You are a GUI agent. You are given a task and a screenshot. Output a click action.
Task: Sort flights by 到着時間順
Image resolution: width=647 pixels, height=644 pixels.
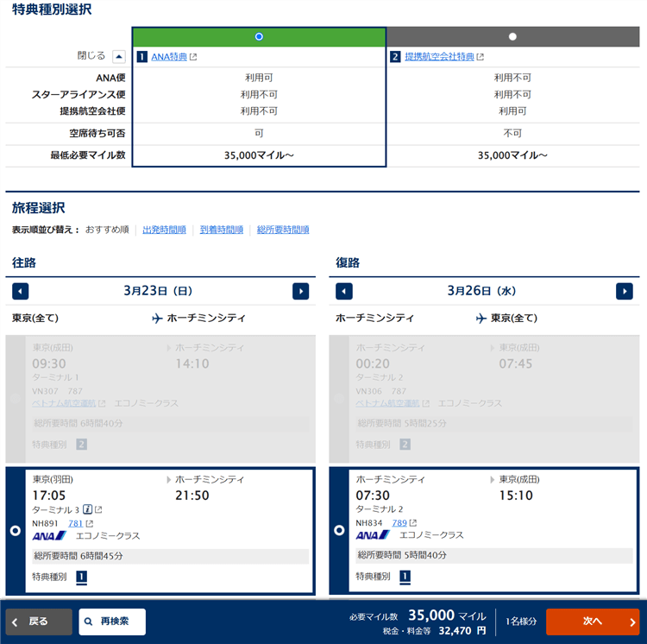222,230
